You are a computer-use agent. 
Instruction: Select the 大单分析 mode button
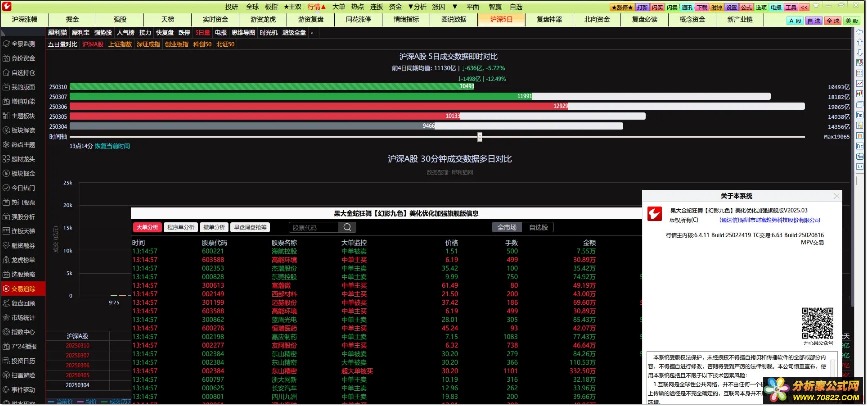coord(147,227)
